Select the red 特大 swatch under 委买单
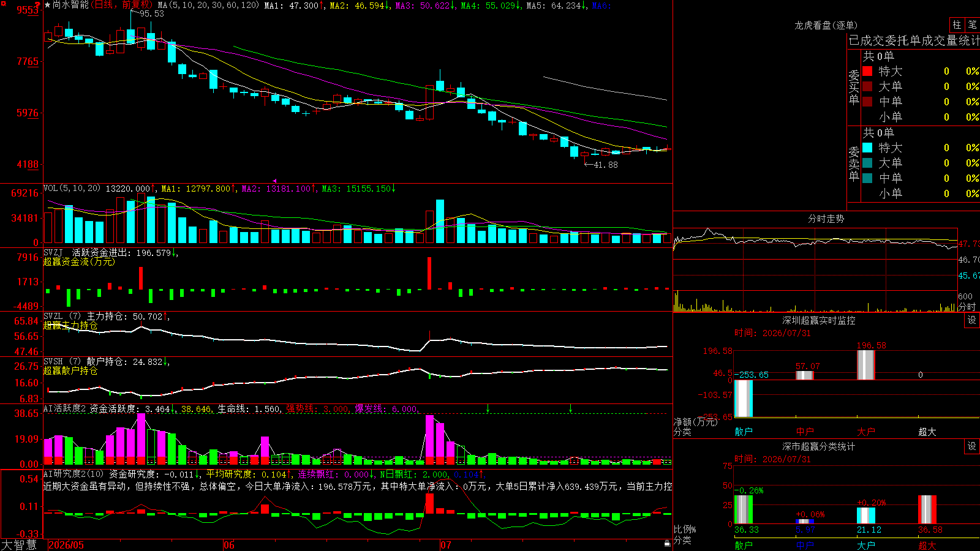 click(867, 71)
